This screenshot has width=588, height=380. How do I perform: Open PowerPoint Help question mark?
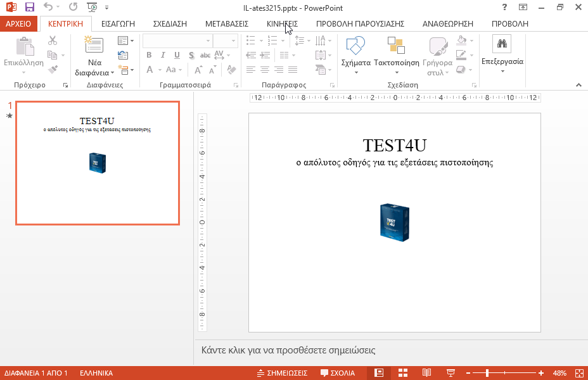(x=504, y=7)
